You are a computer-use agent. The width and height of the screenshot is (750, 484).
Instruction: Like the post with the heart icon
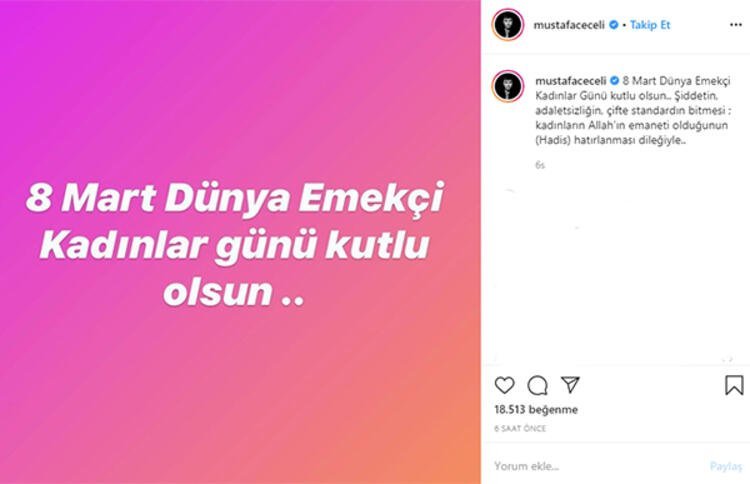pos(504,385)
